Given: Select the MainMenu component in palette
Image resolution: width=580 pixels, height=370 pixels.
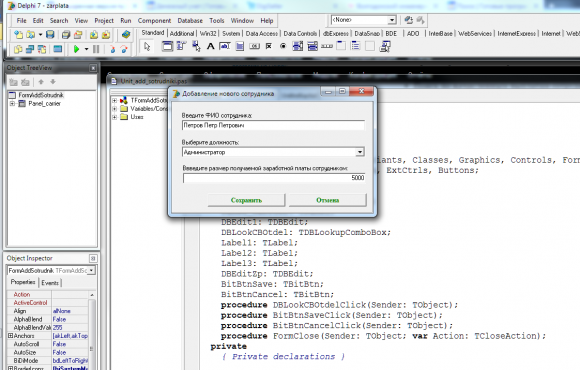Looking at the screenshot, I should [x=181, y=46].
